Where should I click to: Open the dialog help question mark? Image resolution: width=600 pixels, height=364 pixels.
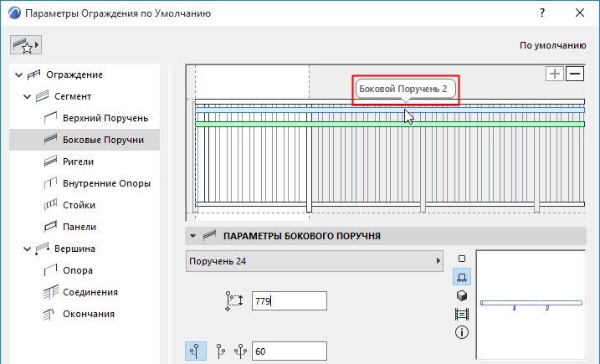tap(542, 13)
